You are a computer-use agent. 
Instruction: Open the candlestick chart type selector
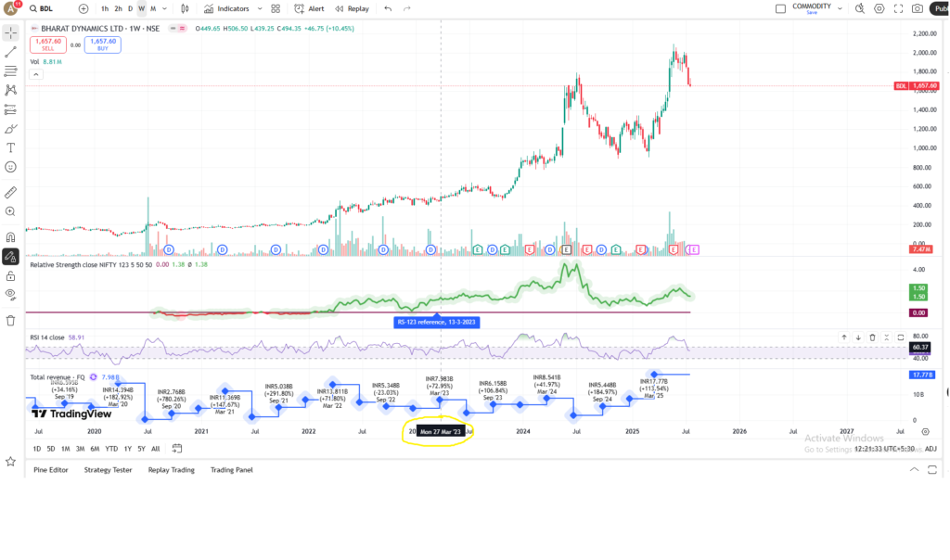(185, 8)
